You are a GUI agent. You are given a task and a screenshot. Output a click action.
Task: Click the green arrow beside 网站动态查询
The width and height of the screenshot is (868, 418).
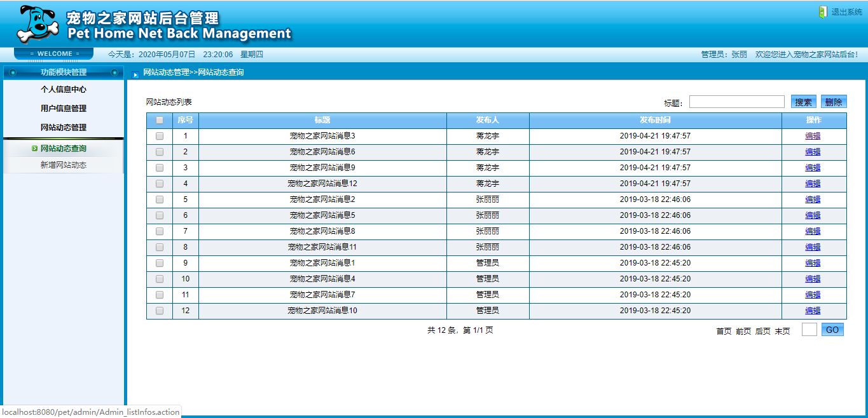tap(34, 149)
